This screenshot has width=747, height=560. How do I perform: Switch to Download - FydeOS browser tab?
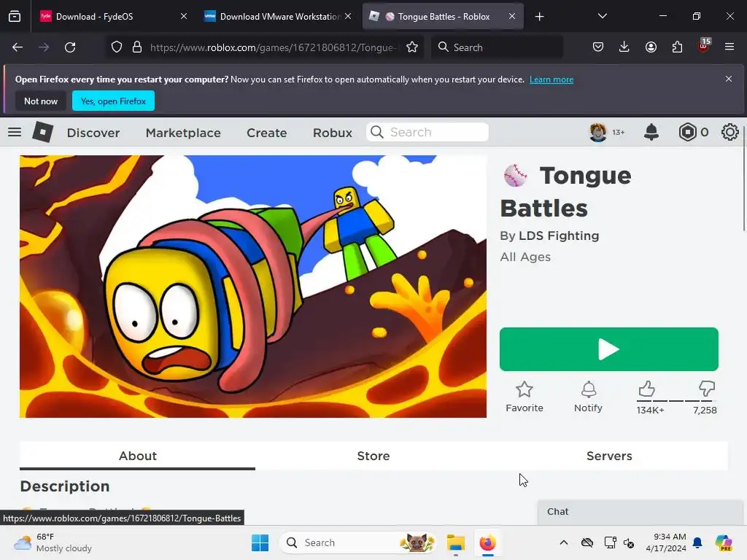113,17
